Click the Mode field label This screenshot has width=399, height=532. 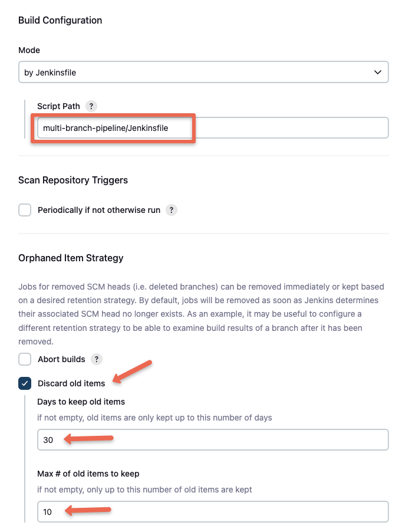click(x=29, y=50)
